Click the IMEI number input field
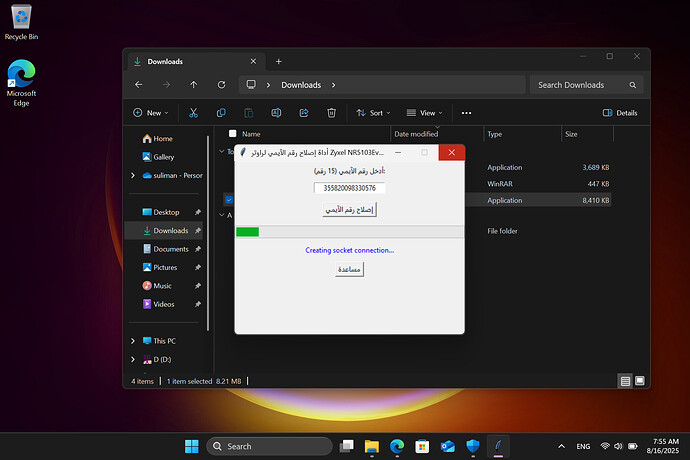Screen dimensions: 690x460 tap(349, 187)
